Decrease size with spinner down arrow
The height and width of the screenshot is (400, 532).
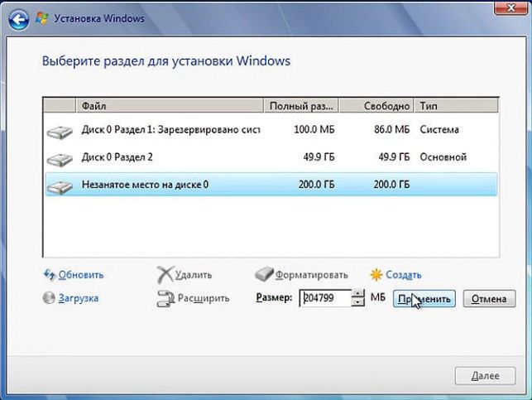click(358, 302)
